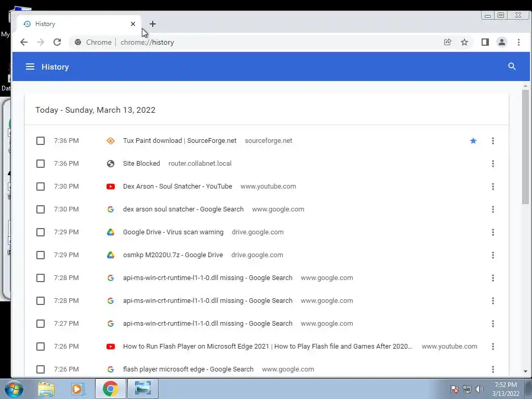
Task: Share this page icon in address bar
Action: click(x=447, y=42)
